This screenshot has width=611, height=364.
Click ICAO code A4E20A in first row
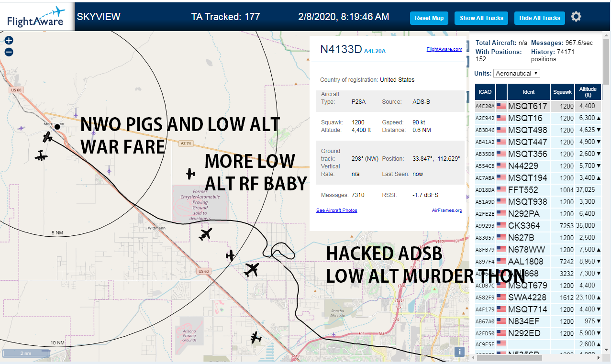485,106
